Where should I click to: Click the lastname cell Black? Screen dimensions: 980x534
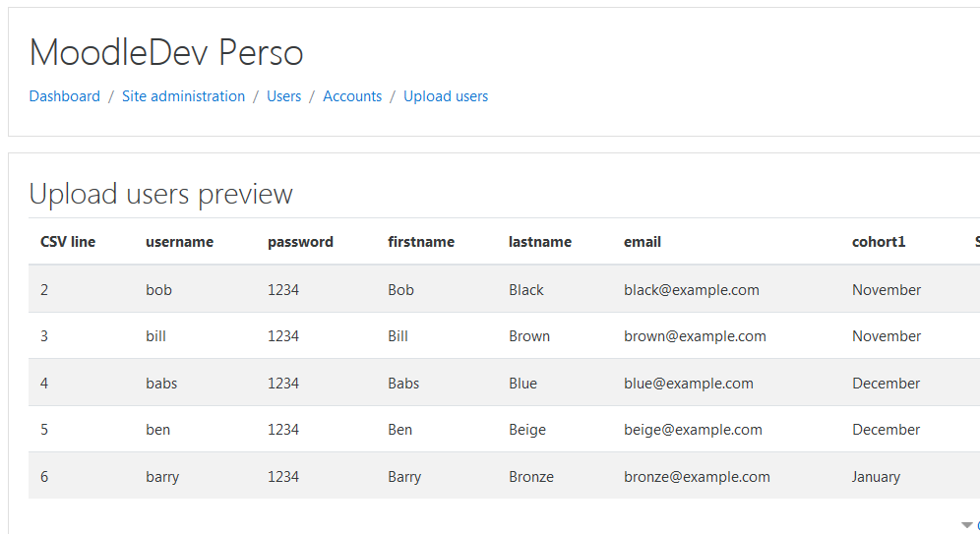coord(526,290)
